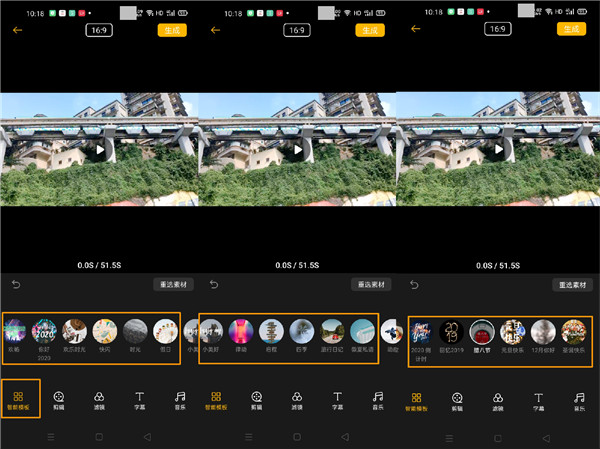Open 音乐 music icon in middle phone screen
Screen dimensions: 600x449
pos(378,400)
